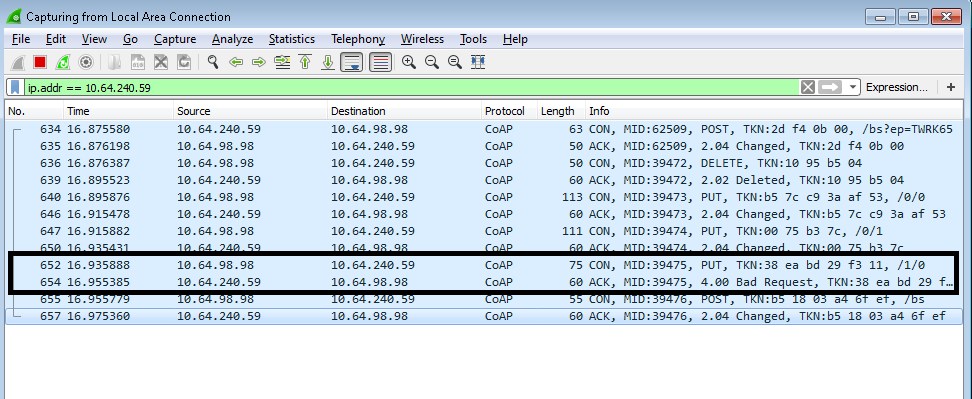Find a packet with magnifier icon
The width and height of the screenshot is (972, 399).
tap(213, 62)
